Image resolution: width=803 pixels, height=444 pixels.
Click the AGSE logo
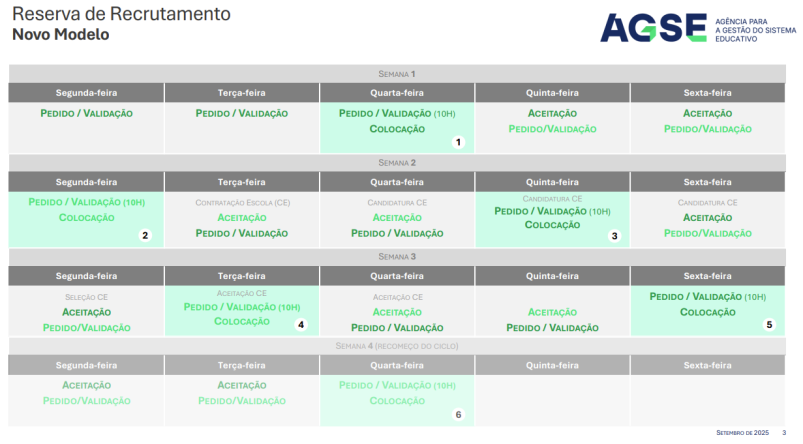coord(653,27)
